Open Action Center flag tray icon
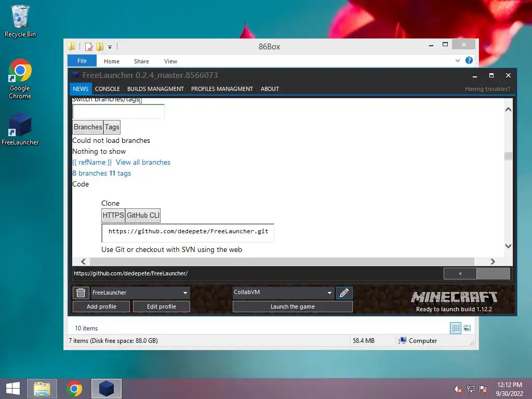Viewport: 532px width, 399px height. [483, 389]
